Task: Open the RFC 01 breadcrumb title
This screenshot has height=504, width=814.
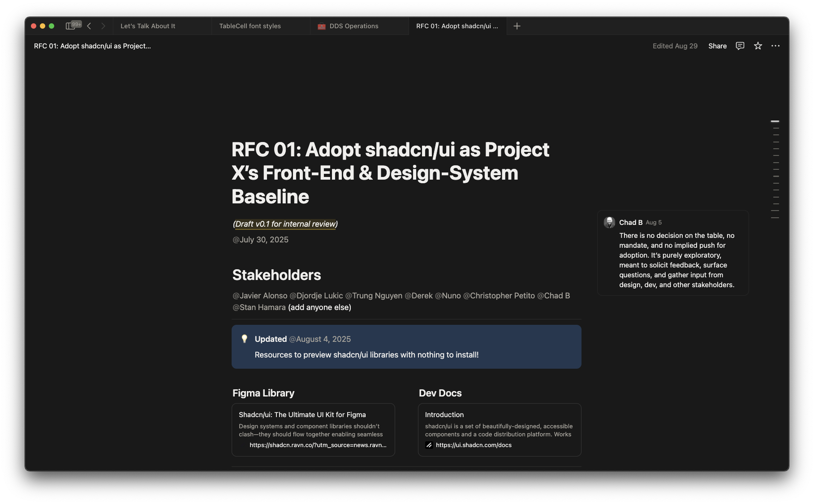Action: click(92, 46)
